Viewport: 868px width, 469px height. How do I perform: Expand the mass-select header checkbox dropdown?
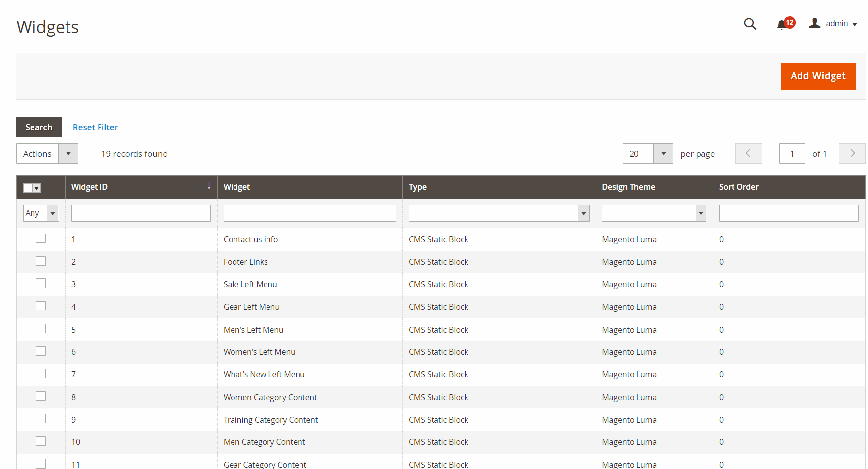pos(37,188)
